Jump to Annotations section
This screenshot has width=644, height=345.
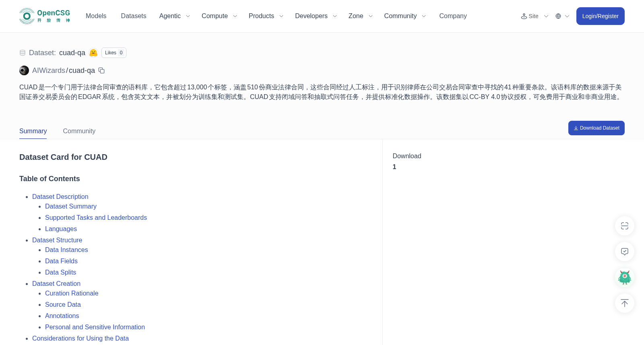62,316
